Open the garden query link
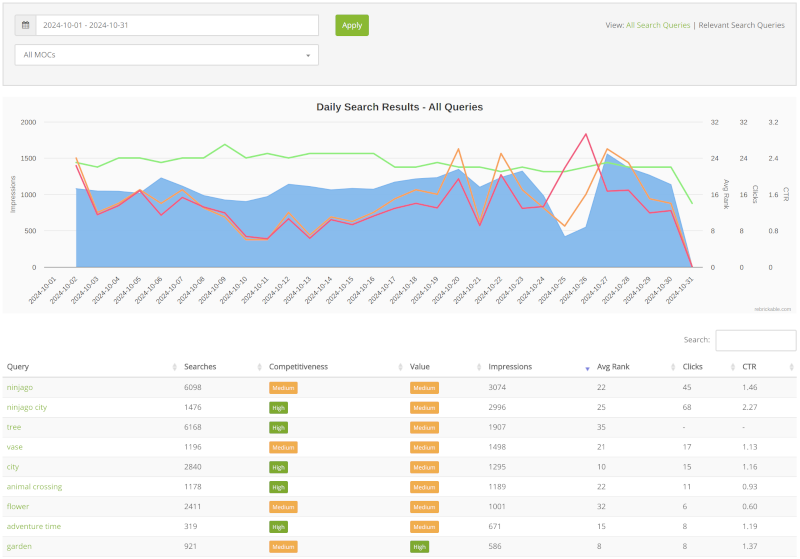Image resolution: width=800 pixels, height=559 pixels. (x=20, y=546)
